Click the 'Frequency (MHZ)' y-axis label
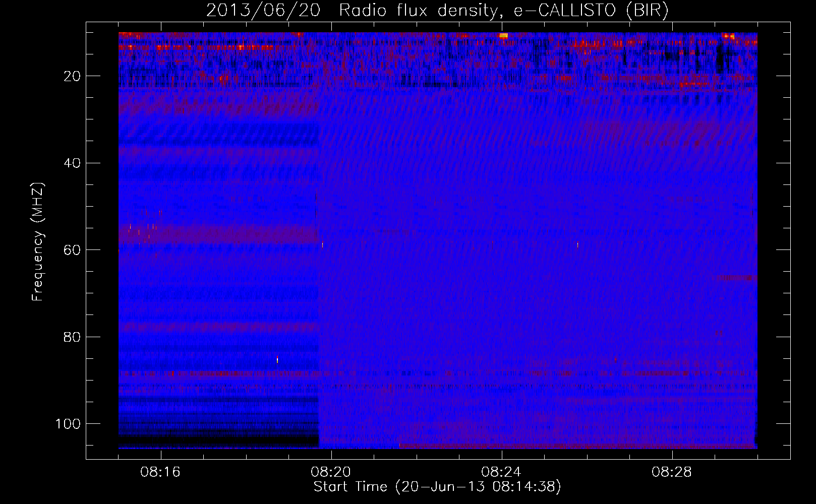This screenshot has height=504, width=816. pos(38,242)
